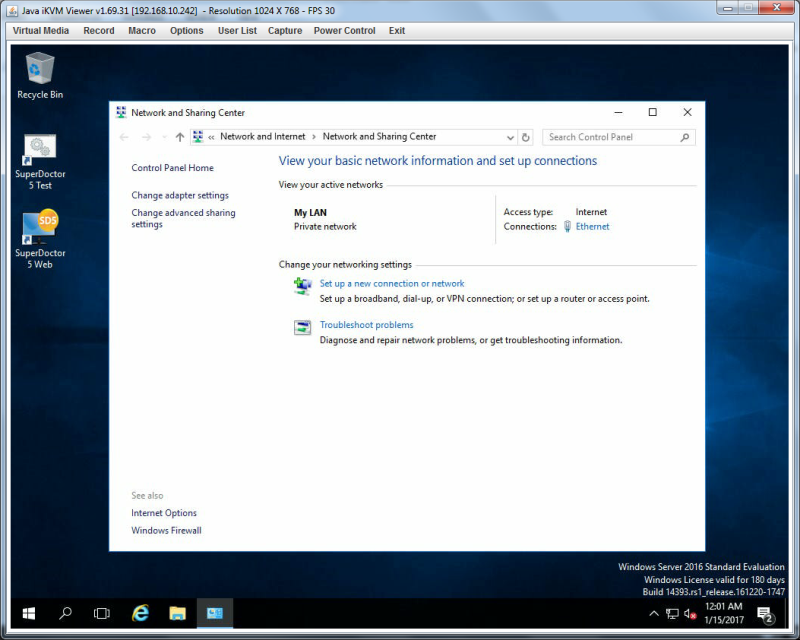Open the recent locations dropdown arrow
The width and height of the screenshot is (800, 640).
tap(164, 137)
